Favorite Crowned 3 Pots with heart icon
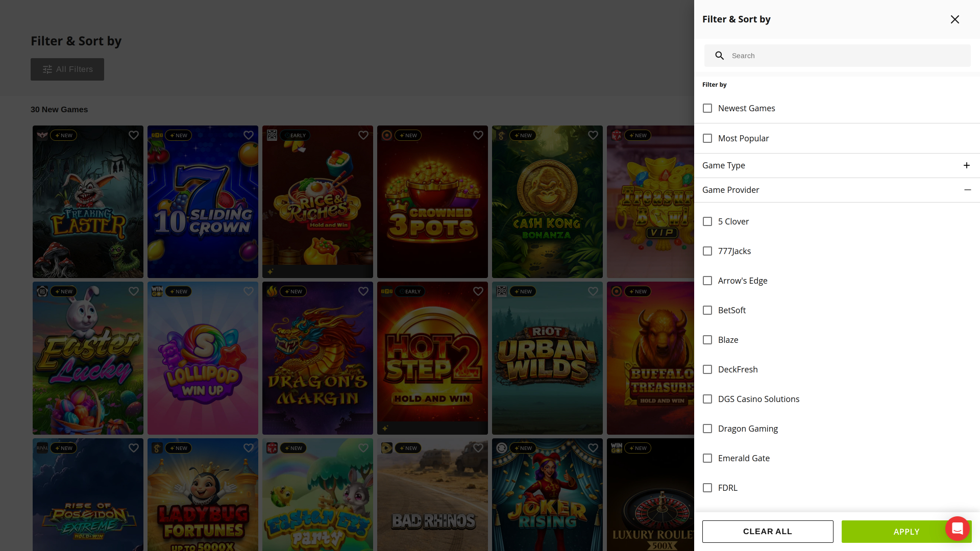Viewport: 980px width, 551px height. pyautogui.click(x=478, y=135)
